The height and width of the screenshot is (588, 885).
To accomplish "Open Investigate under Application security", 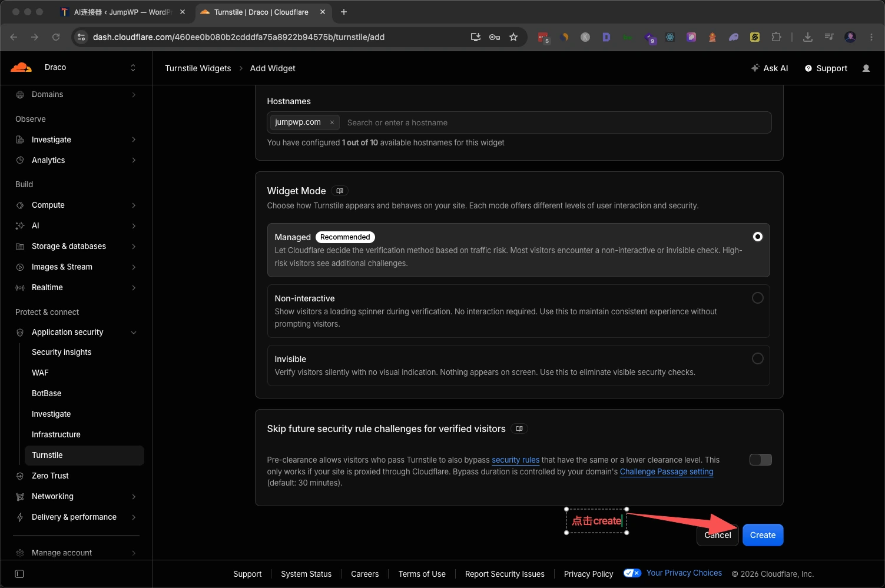I will (51, 414).
